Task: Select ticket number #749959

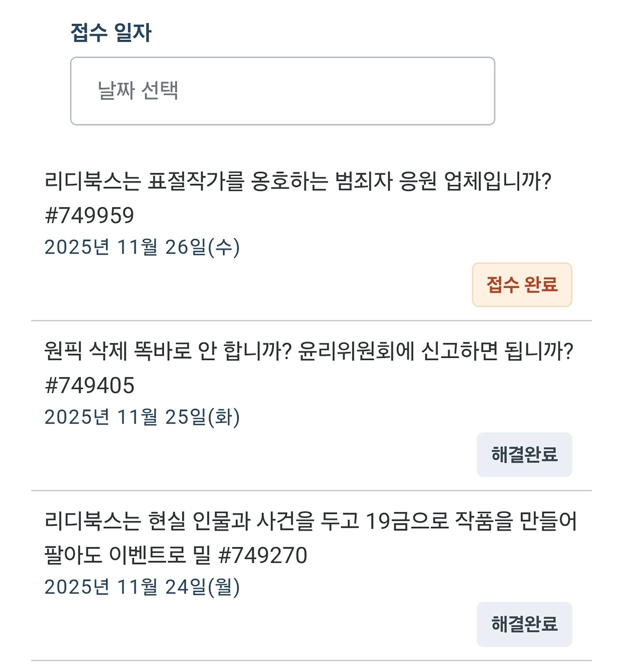Action: click(x=90, y=215)
